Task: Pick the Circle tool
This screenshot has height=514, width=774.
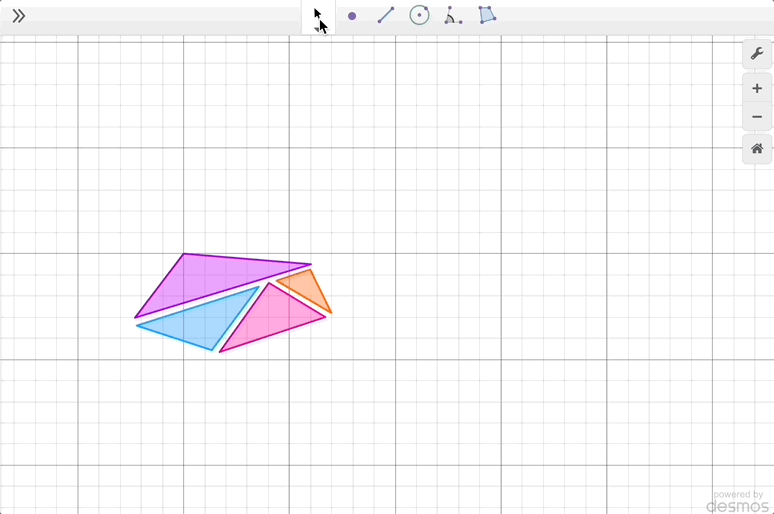Action: [x=419, y=16]
